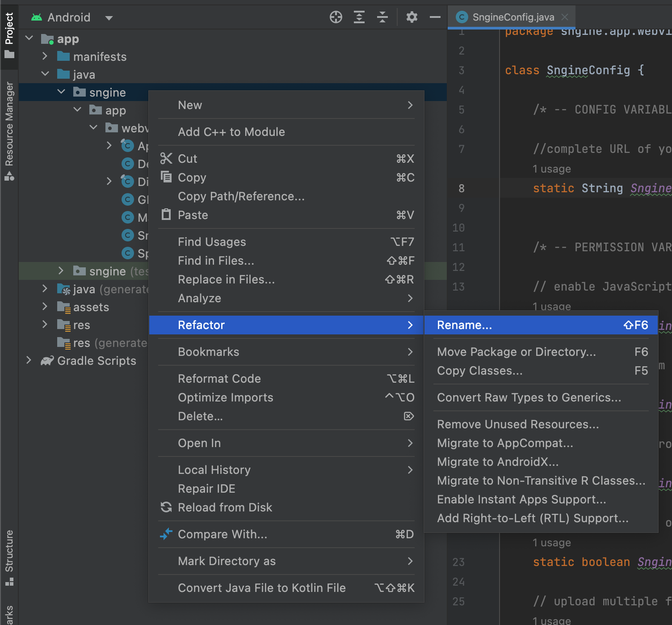Close the SngineConfig.java editor tab
The height and width of the screenshot is (625, 672).
click(x=565, y=17)
